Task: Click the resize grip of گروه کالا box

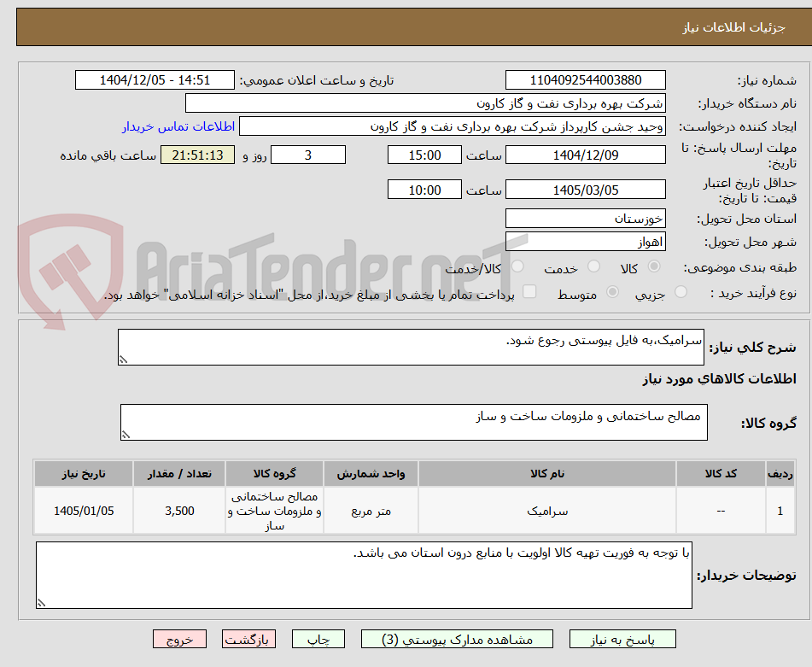Action: [126, 435]
